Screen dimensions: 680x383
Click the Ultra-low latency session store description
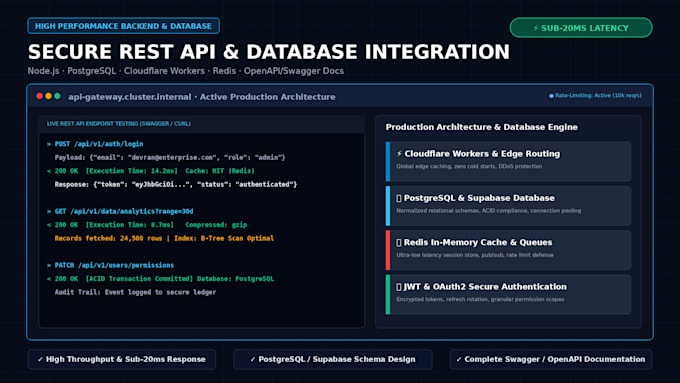[474, 255]
